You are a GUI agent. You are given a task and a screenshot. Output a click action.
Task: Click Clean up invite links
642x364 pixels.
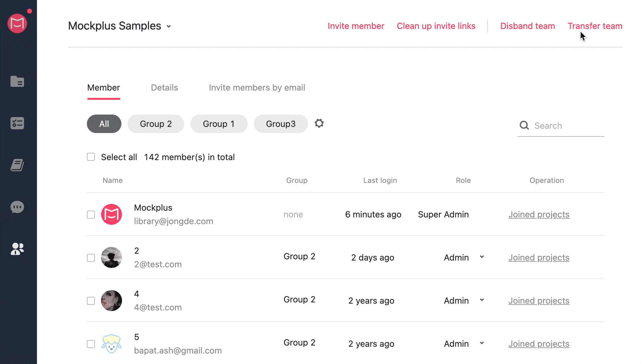point(436,26)
